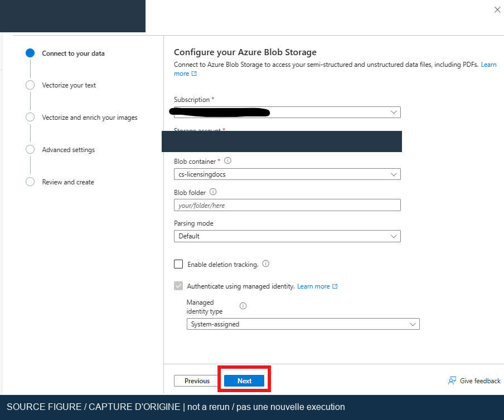This screenshot has height=420, width=504.
Task: Close the wizard with the X icon
Action: click(x=497, y=10)
